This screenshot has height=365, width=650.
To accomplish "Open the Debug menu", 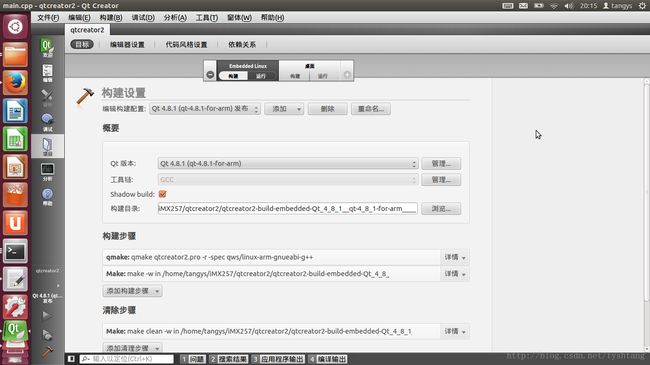I will pyautogui.click(x=143, y=17).
